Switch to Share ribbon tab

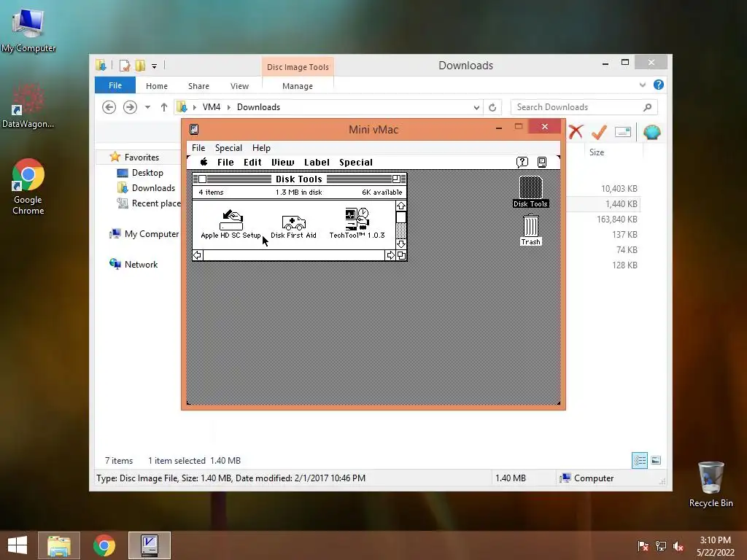click(x=198, y=86)
